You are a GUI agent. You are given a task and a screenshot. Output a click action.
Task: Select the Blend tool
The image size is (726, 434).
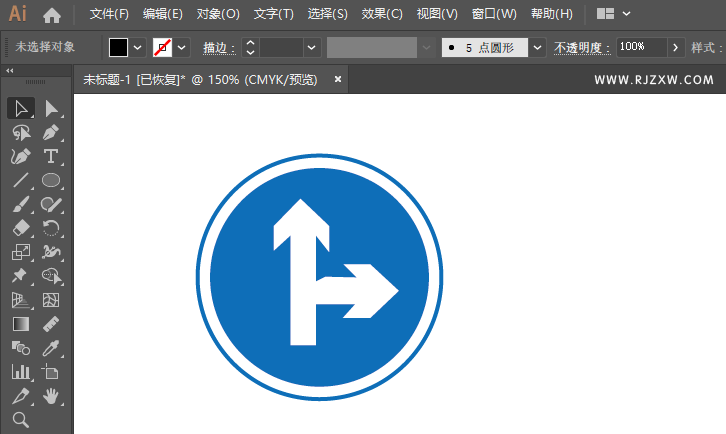[x=20, y=348]
